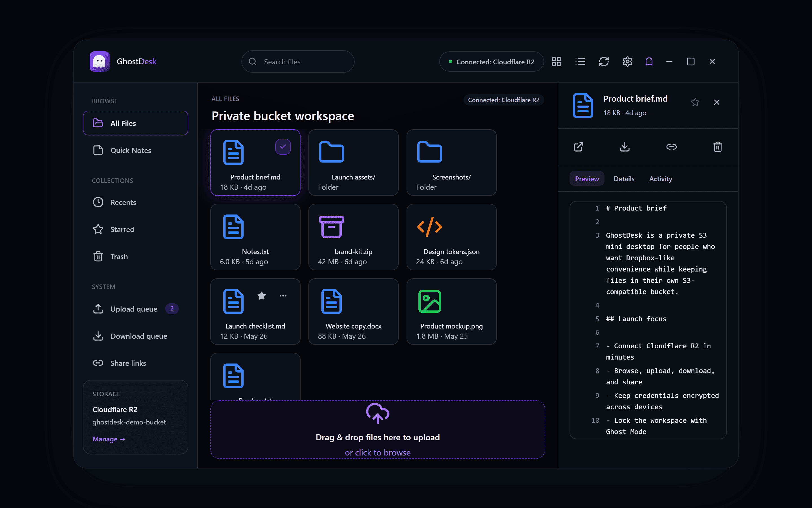Activate Ghost Mode from the title bar
Image resolution: width=812 pixels, height=508 pixels.
(649, 62)
